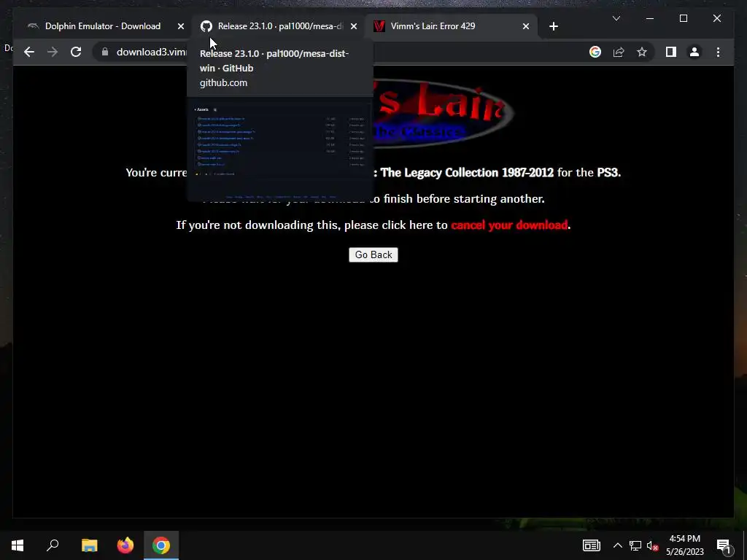
Task: Click the bold text PS3
Action: click(x=608, y=172)
